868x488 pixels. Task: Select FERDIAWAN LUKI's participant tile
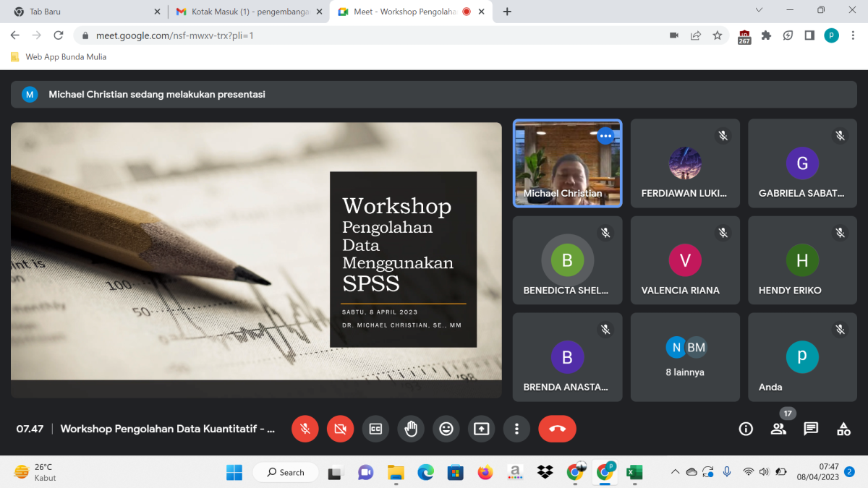[685, 163]
